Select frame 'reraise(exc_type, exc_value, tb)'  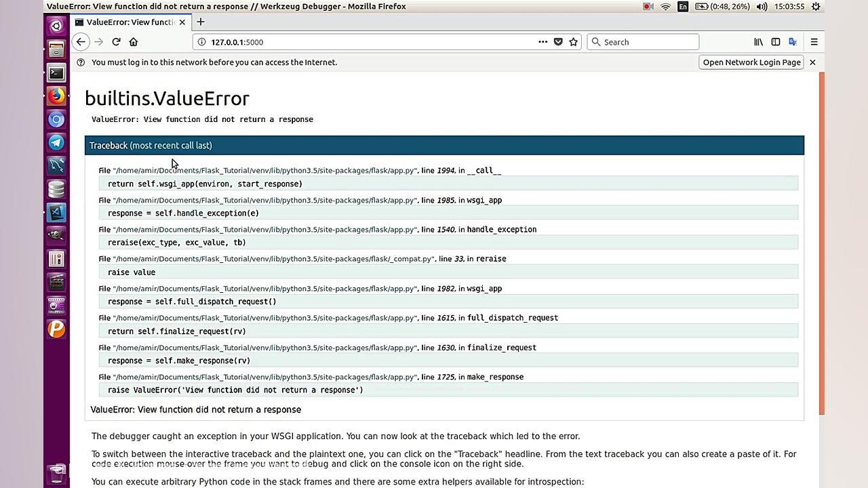[x=448, y=243]
